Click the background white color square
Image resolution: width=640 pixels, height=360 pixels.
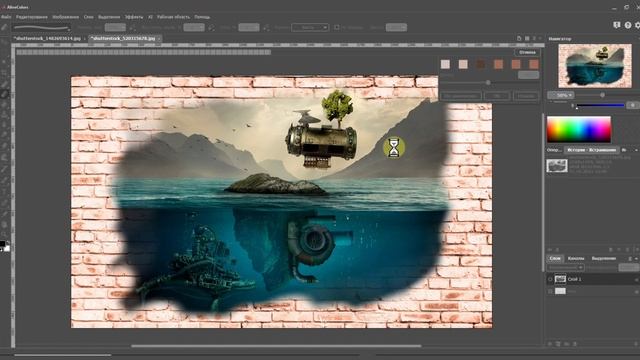click(x=7, y=248)
